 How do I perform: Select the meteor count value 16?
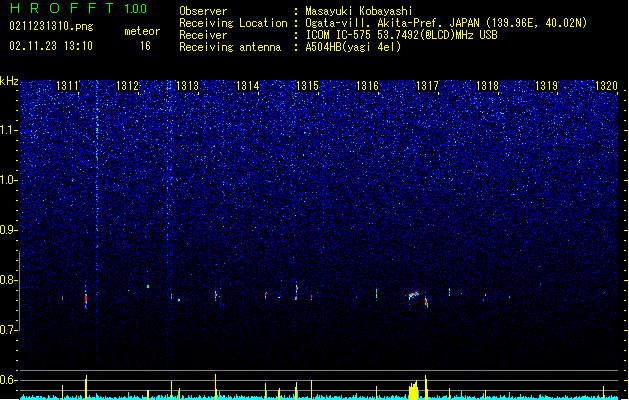click(145, 46)
